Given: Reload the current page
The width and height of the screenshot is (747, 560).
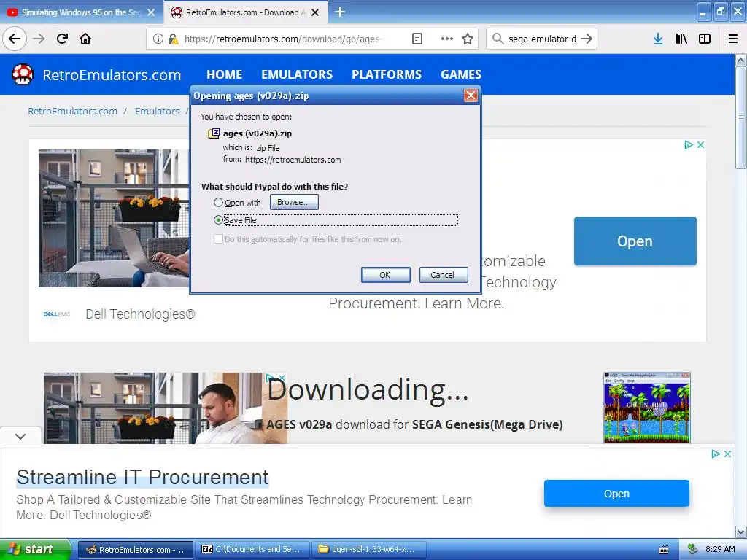Looking at the screenshot, I should point(62,39).
